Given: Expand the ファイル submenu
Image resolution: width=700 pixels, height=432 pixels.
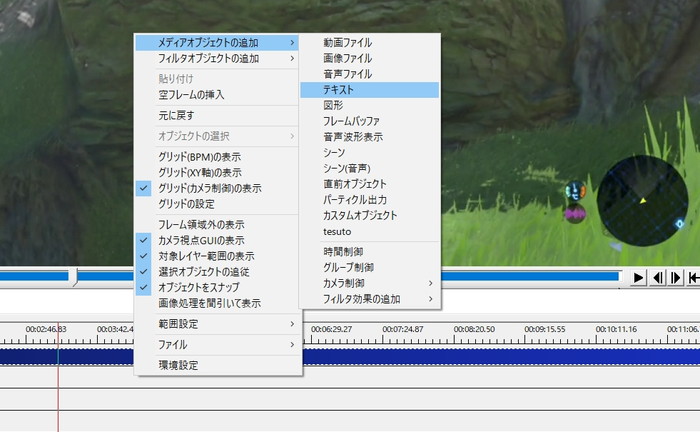Looking at the screenshot, I should 217,345.
